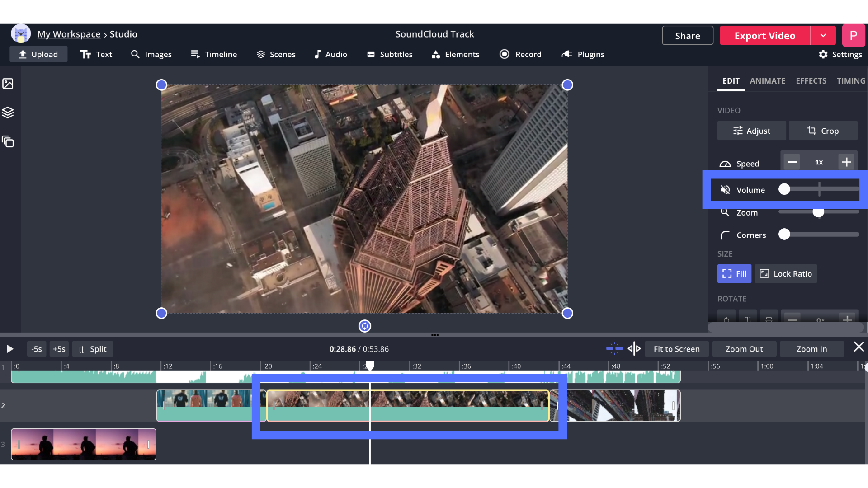Click the snap-to-playhead icon in timeline toolbar
The height and width of the screenshot is (488, 868).
tap(614, 349)
